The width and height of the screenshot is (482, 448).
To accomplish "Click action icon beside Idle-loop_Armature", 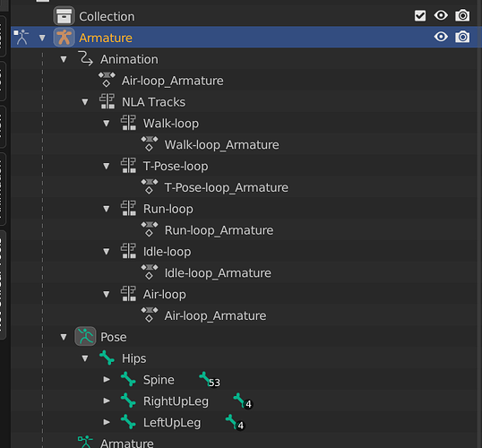I will [x=150, y=272].
